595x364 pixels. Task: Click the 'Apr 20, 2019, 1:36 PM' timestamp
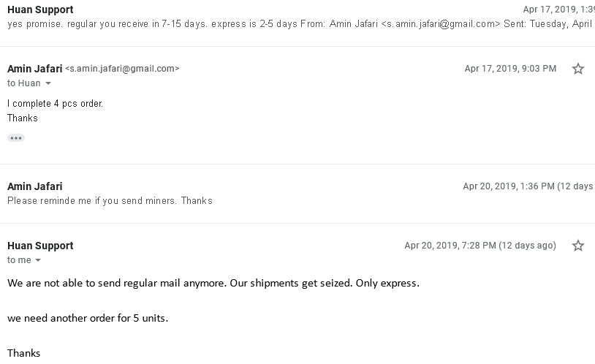click(x=528, y=186)
